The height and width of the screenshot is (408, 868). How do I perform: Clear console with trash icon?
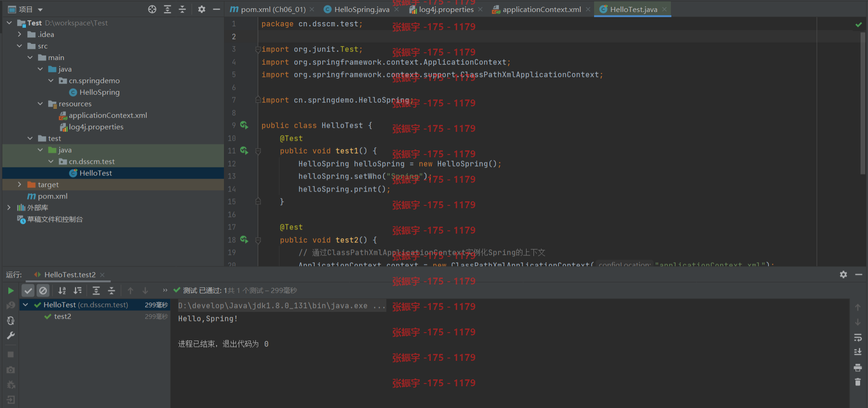pos(858,382)
